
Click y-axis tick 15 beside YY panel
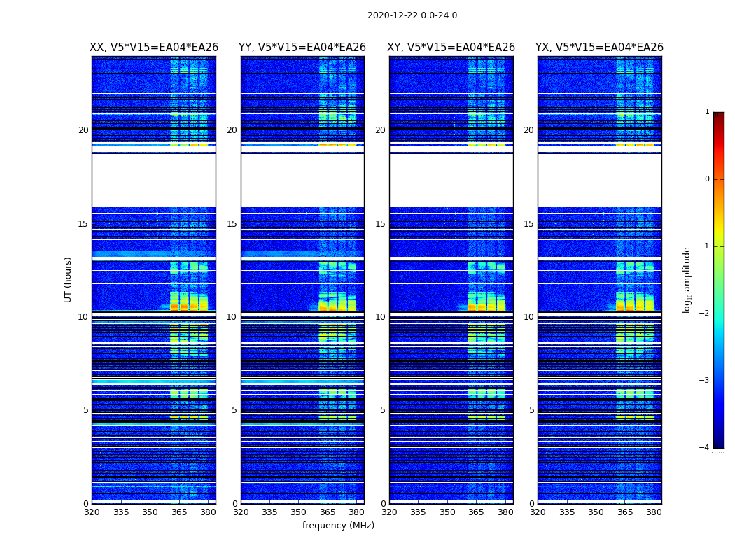coord(232,224)
